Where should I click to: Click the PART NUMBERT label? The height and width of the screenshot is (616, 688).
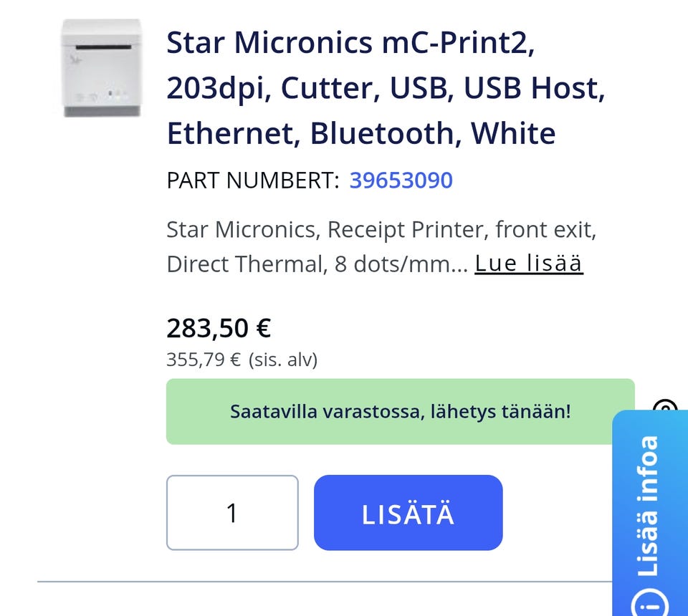tap(252, 181)
